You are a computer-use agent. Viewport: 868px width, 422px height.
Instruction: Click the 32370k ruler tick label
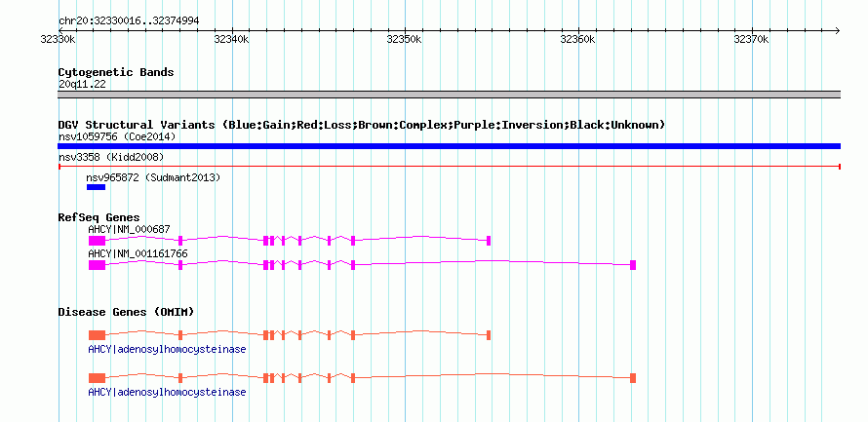tap(752, 39)
